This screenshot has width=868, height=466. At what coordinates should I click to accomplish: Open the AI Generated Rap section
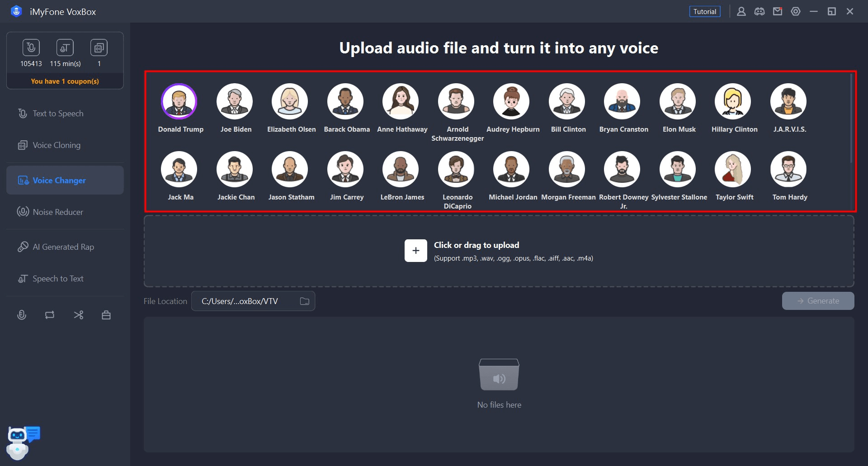(65, 247)
